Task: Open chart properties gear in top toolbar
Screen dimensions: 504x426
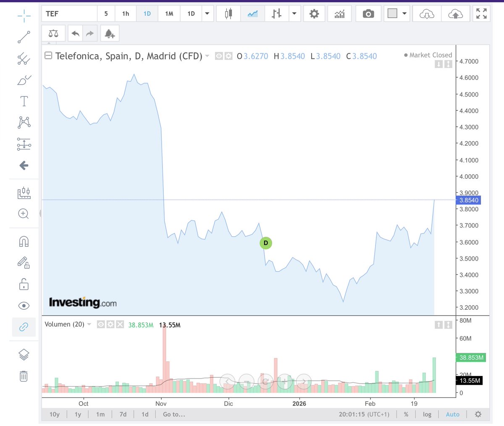Action: pyautogui.click(x=314, y=14)
